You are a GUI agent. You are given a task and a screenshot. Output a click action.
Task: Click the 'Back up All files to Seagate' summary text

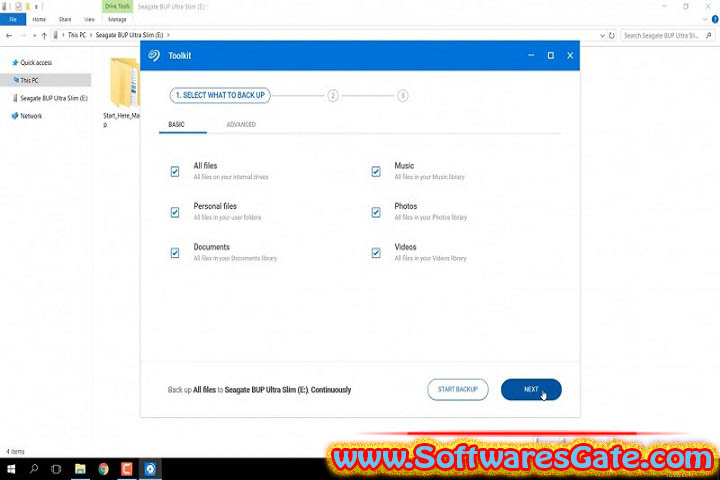pyautogui.click(x=259, y=390)
